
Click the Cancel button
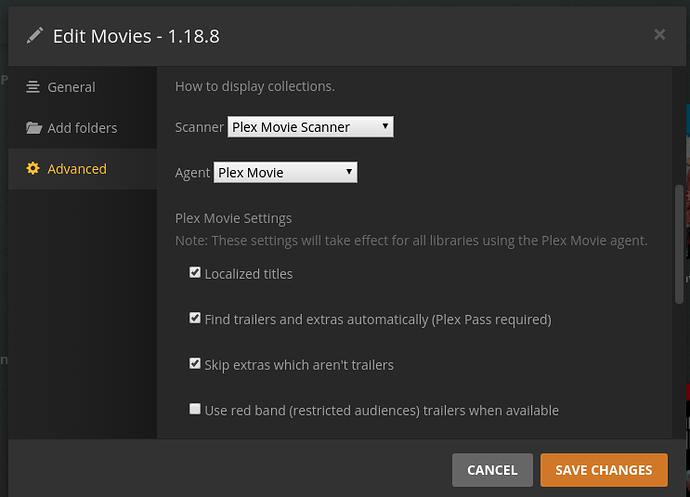pos(492,470)
